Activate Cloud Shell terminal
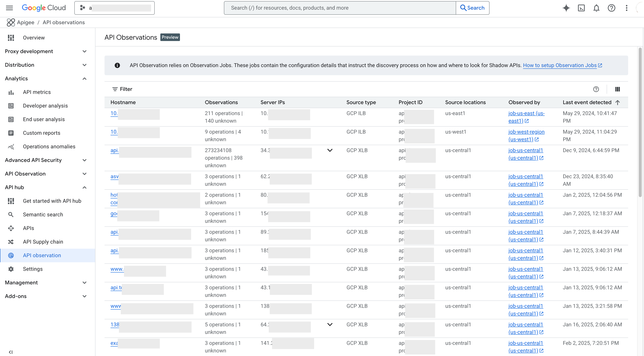 point(582,8)
